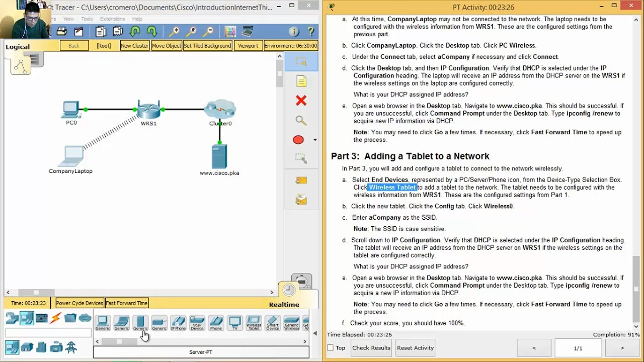The image size is (644, 362).
Task: Select the Power Grid tower subcategory
Action: (x=71, y=347)
